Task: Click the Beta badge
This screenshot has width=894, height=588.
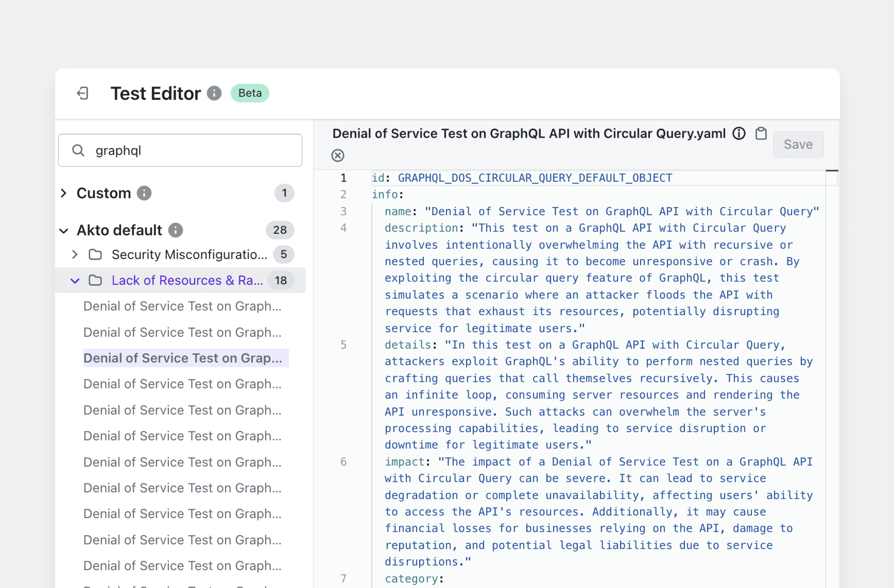Action: [x=250, y=93]
